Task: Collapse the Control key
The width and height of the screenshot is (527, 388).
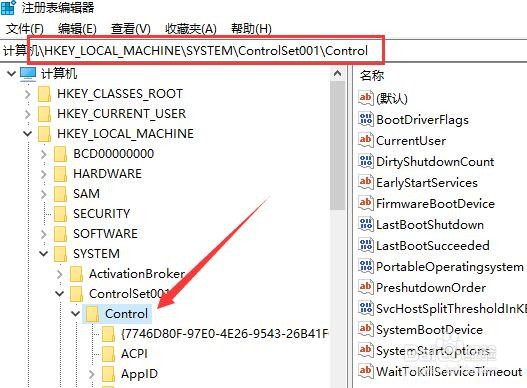Action: (76, 314)
